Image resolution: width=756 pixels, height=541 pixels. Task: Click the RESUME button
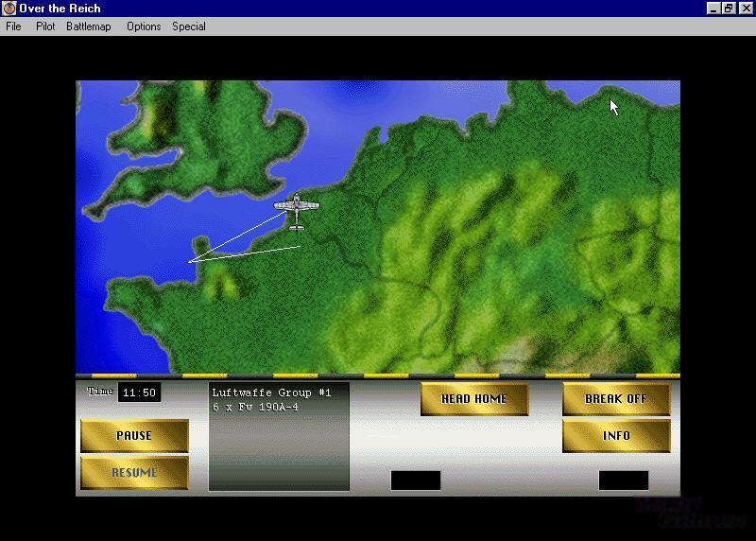[x=134, y=473]
